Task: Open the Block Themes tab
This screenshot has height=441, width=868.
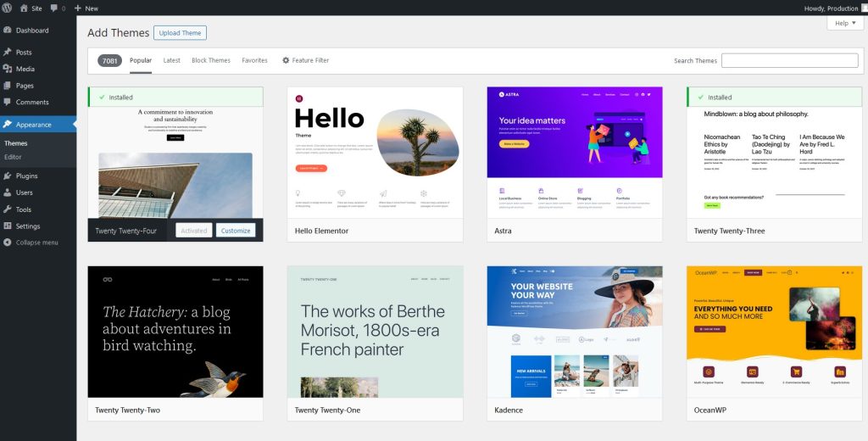Action: point(211,60)
